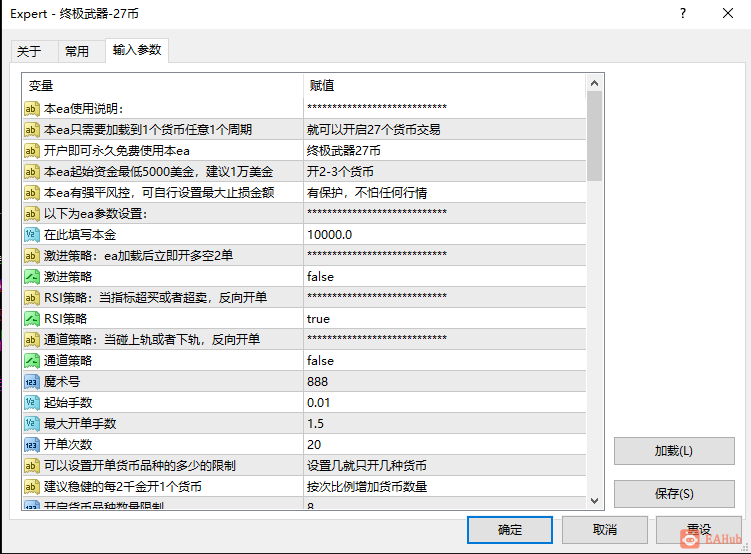Screen dimensions: 751x554
Task: Click the 加载(L) button
Action: [674, 451]
